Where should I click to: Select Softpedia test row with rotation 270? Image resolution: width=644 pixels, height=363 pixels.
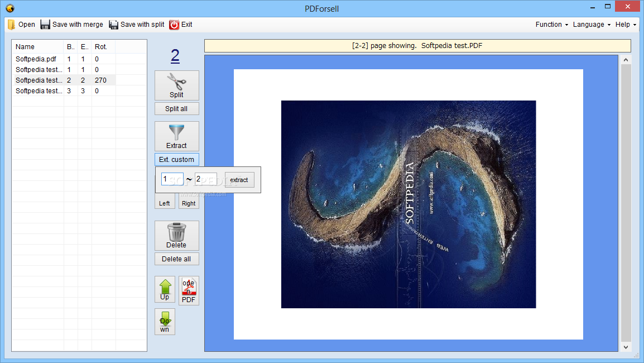65,80
